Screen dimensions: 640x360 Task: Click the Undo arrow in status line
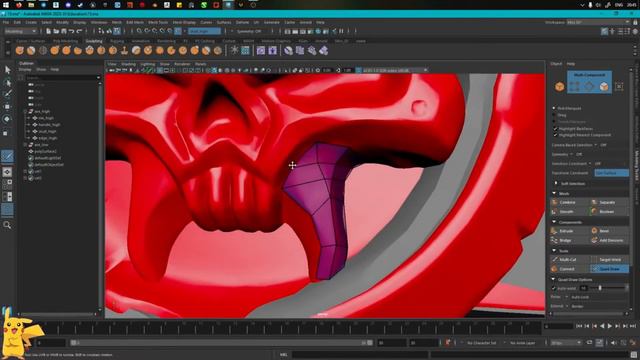71,31
